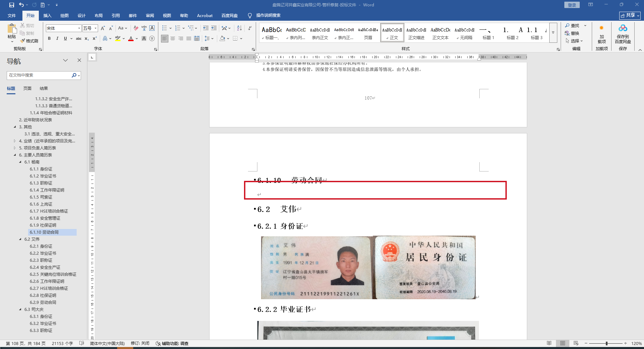The width and height of the screenshot is (644, 349).
Task: Increase font size with the grow font icon
Action: click(103, 28)
